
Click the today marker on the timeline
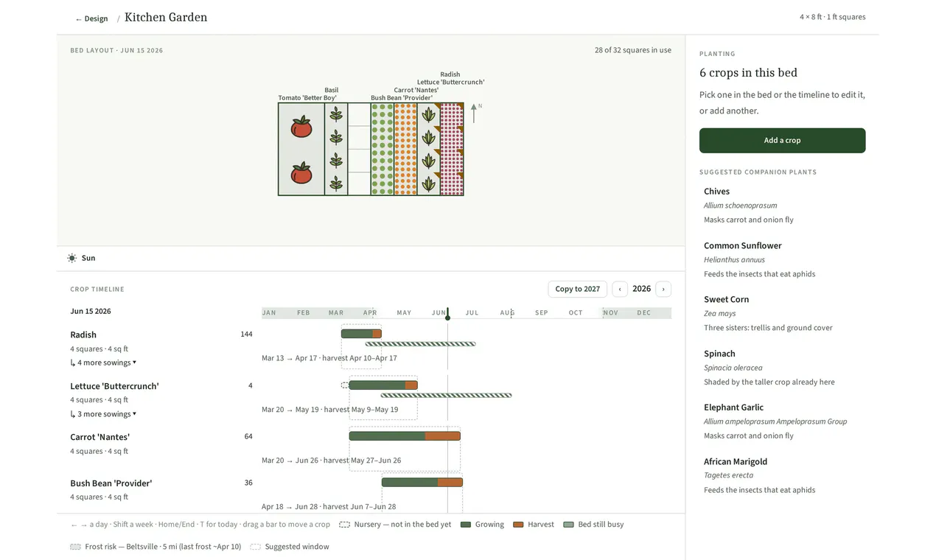[447, 315]
